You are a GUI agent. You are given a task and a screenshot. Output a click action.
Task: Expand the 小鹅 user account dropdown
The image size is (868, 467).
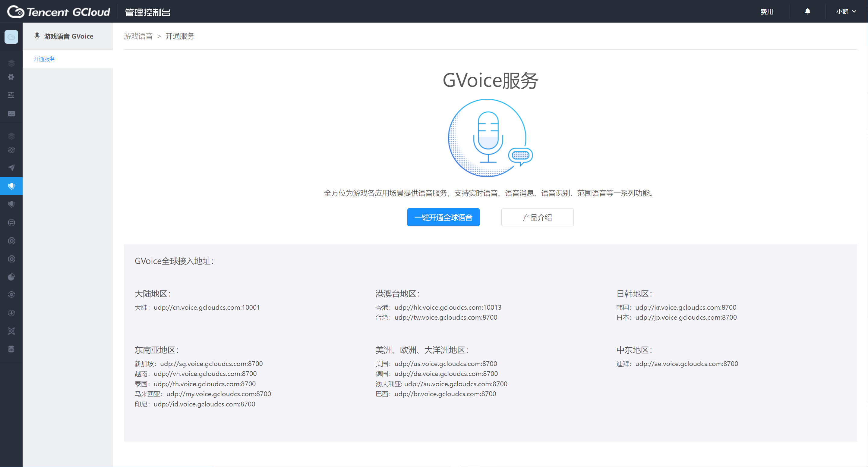point(846,11)
